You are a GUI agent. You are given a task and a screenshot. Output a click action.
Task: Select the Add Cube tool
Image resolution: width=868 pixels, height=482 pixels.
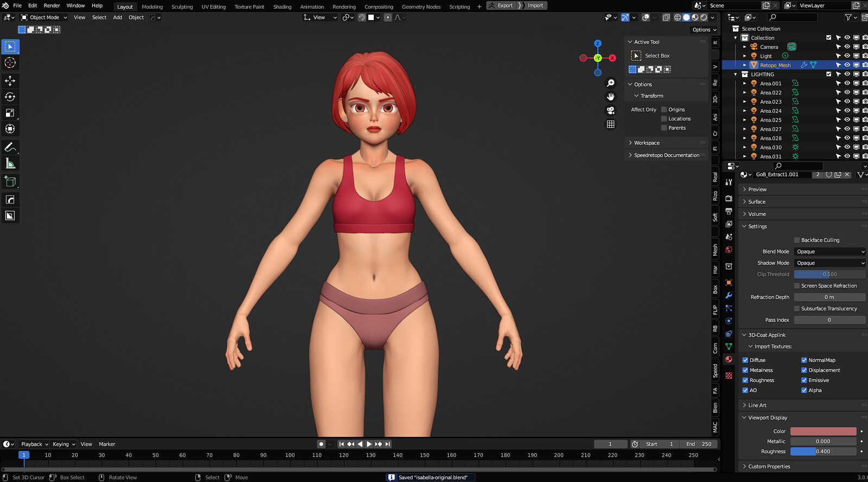[10, 181]
